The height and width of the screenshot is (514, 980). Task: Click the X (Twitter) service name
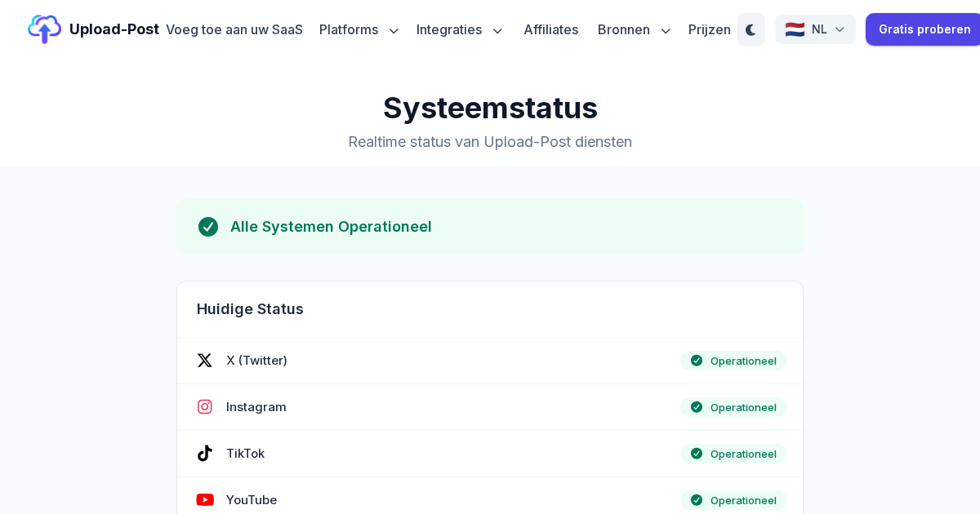(256, 361)
